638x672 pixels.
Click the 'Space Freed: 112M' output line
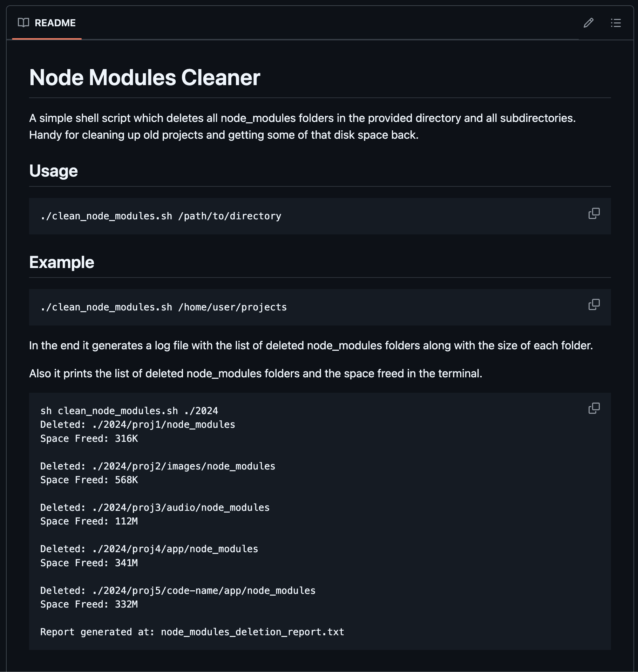pyautogui.click(x=89, y=521)
